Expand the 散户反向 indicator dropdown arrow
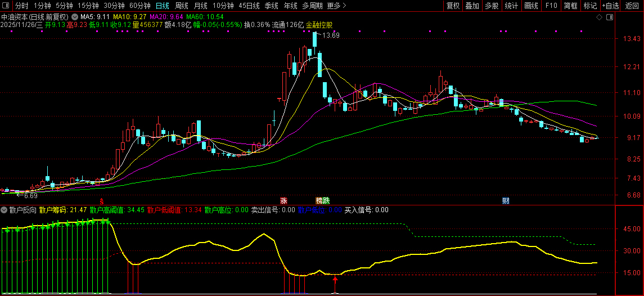644x296 pixels. tap(4, 210)
